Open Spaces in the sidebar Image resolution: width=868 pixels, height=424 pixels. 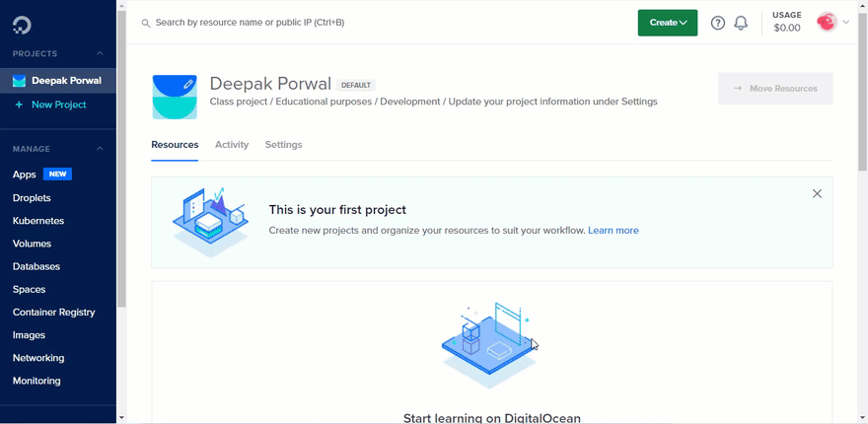coord(29,290)
